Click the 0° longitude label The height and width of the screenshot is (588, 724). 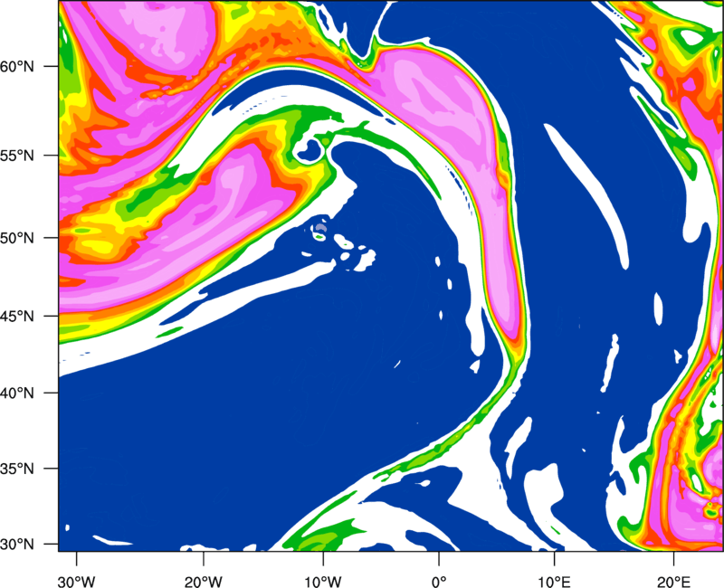tap(439, 582)
